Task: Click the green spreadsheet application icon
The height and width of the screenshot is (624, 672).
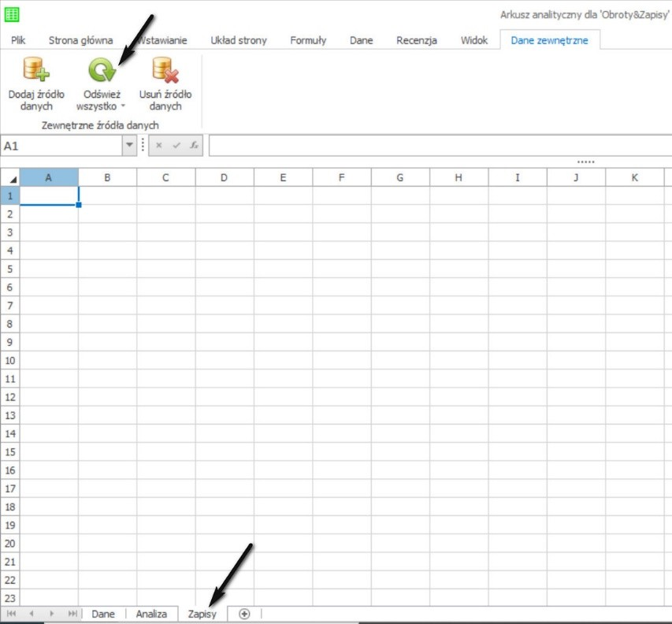Action: 12,14
